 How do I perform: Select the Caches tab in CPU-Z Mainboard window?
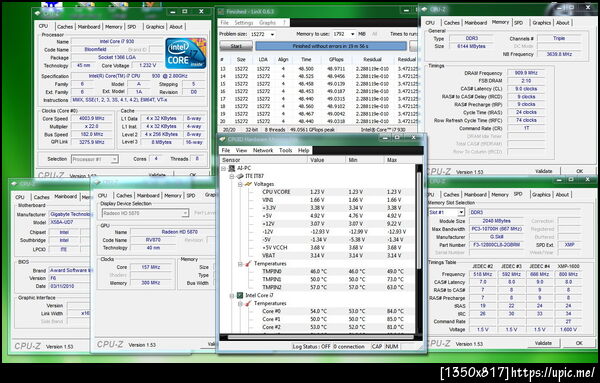[41, 197]
